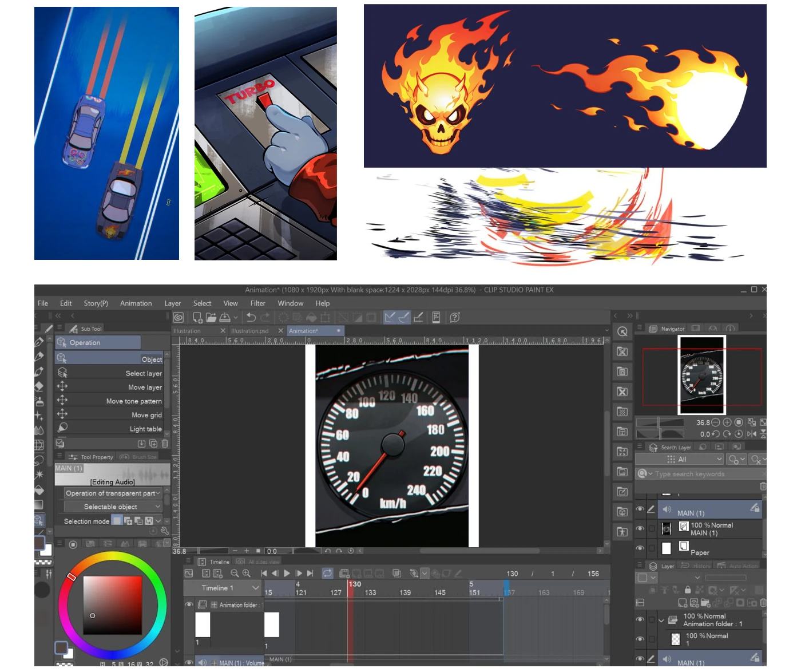Click the Clip Studio logo icon in the command bar
The width and height of the screenshot is (801, 672).
click(x=179, y=317)
